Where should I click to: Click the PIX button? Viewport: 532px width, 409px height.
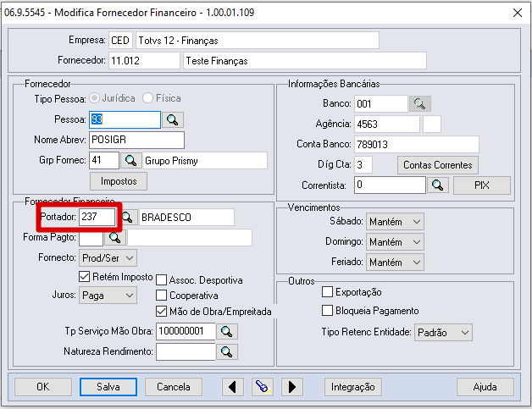pyautogui.click(x=482, y=185)
